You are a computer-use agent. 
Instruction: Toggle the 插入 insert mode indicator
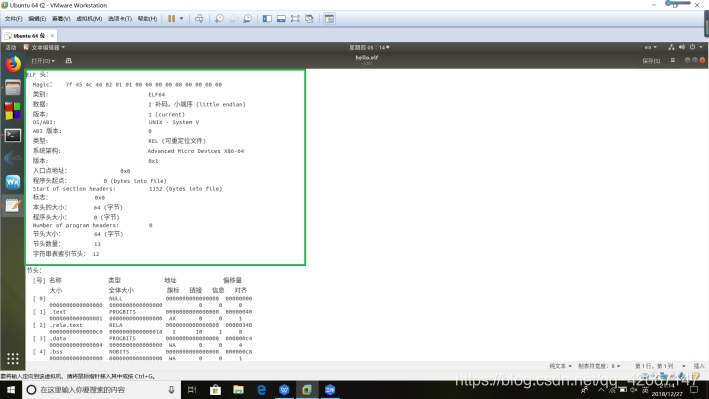699,366
